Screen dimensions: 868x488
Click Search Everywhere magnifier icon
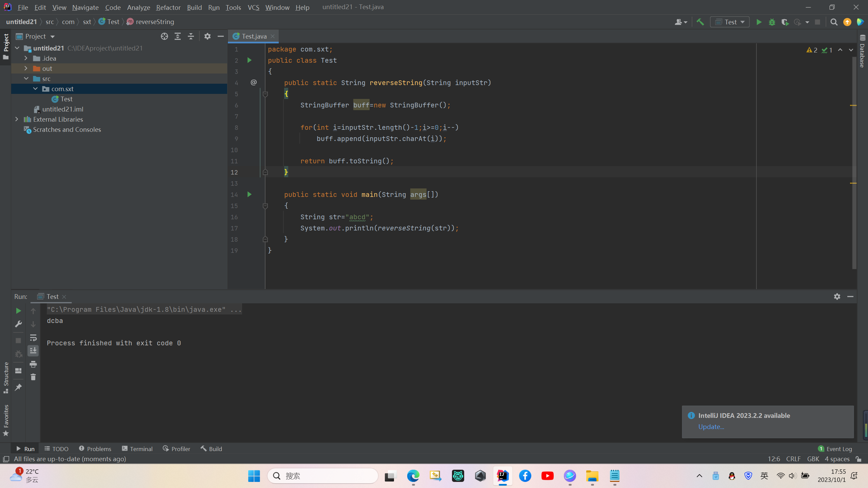834,22
